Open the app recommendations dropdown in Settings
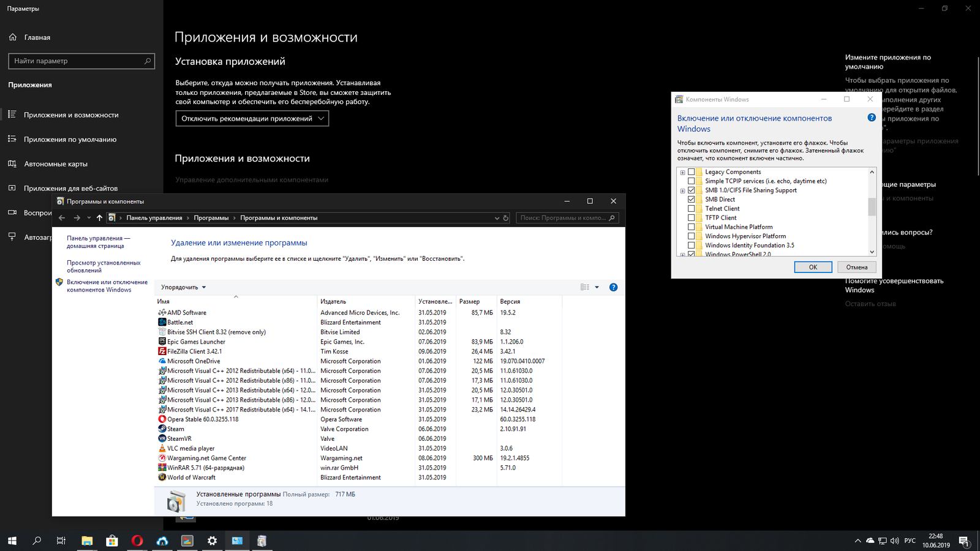Viewport: 980px width, 551px height. [x=252, y=119]
